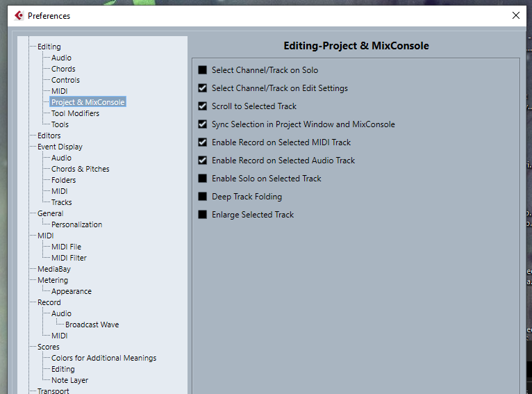Close the Preferences dialog

516,15
